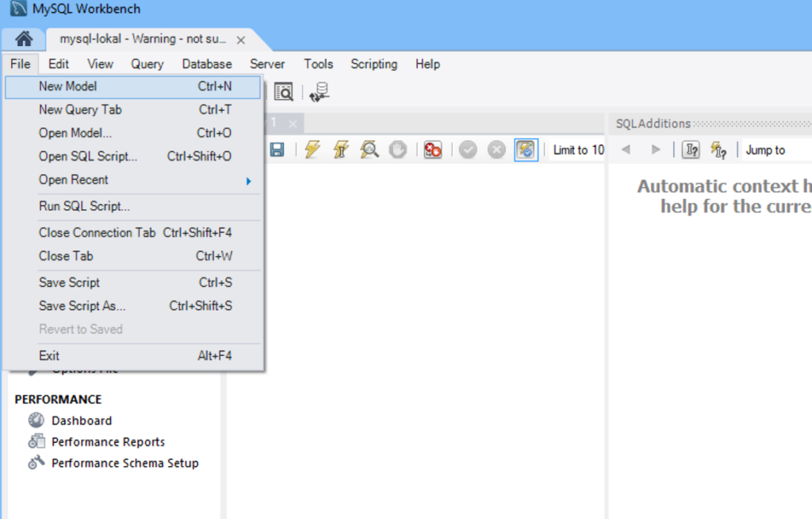Open the Tools menu

pos(318,64)
